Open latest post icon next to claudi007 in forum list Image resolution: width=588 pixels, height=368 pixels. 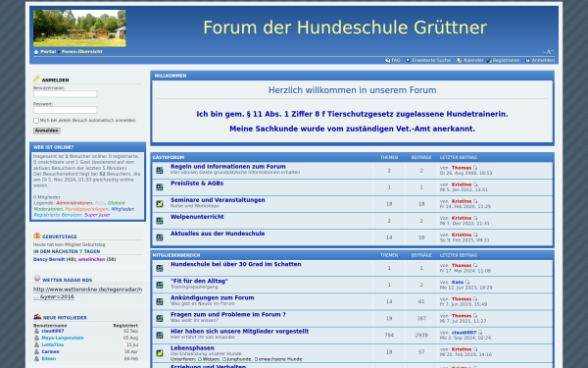tap(480, 333)
